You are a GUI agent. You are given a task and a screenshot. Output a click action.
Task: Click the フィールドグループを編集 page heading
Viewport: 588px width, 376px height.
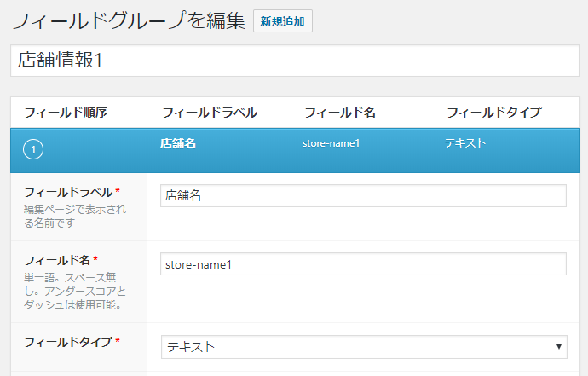pyautogui.click(x=128, y=20)
